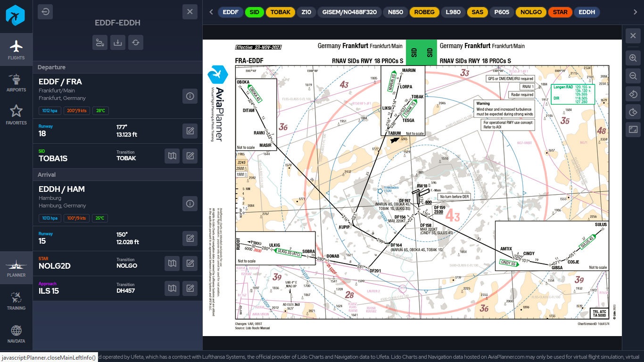Viewport: 644px width, 362px height.
Task: Edit the ILS 15 approach
Action: [x=190, y=288]
